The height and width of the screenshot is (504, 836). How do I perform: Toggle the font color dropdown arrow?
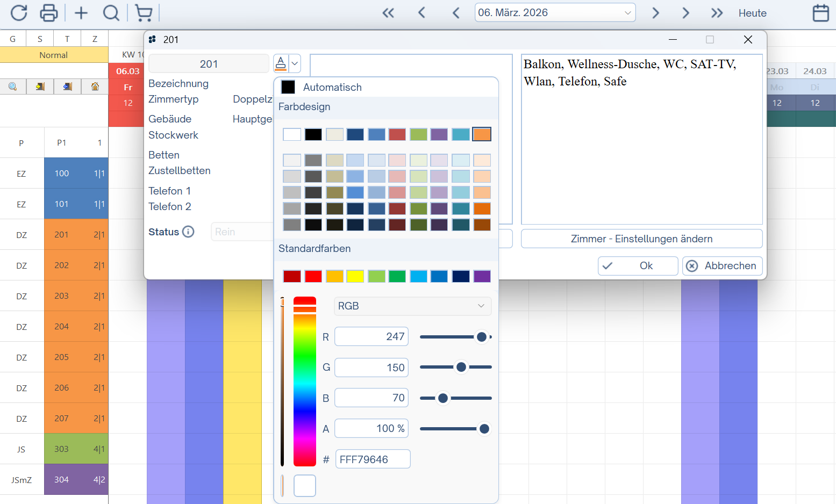coord(295,63)
